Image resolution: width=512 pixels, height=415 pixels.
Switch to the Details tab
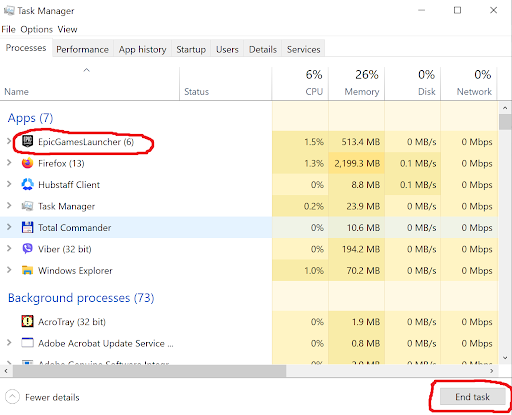pos(263,49)
